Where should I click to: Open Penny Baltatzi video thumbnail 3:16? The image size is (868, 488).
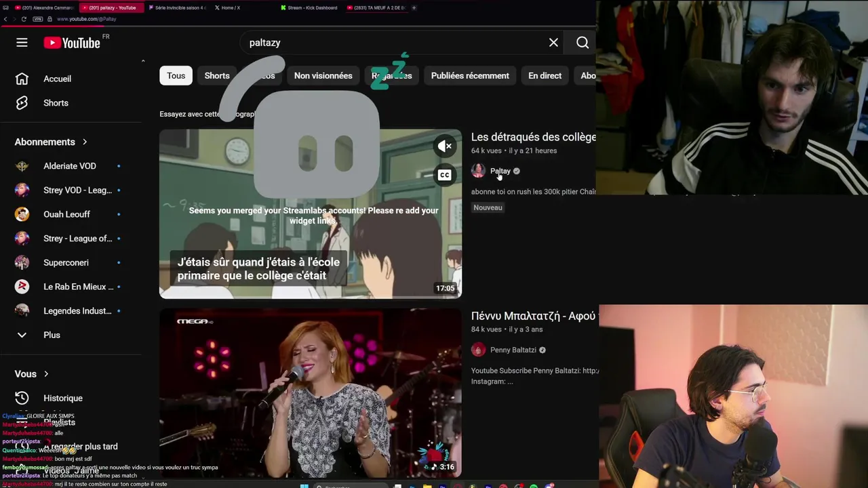pyautogui.click(x=311, y=393)
